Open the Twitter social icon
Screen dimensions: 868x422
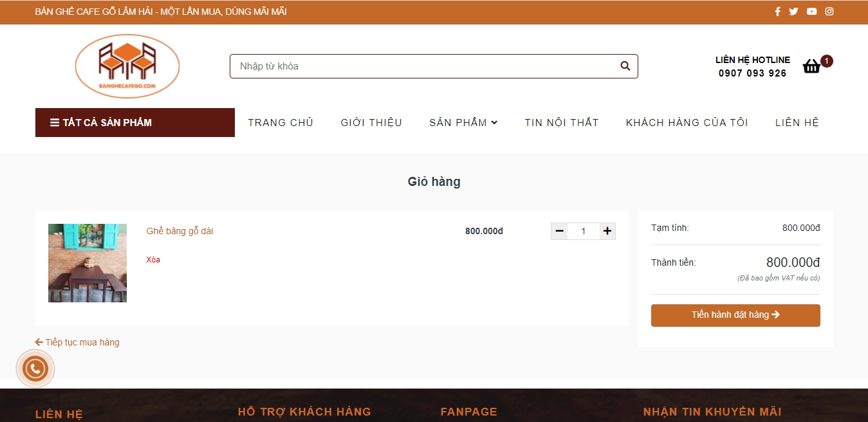793,12
